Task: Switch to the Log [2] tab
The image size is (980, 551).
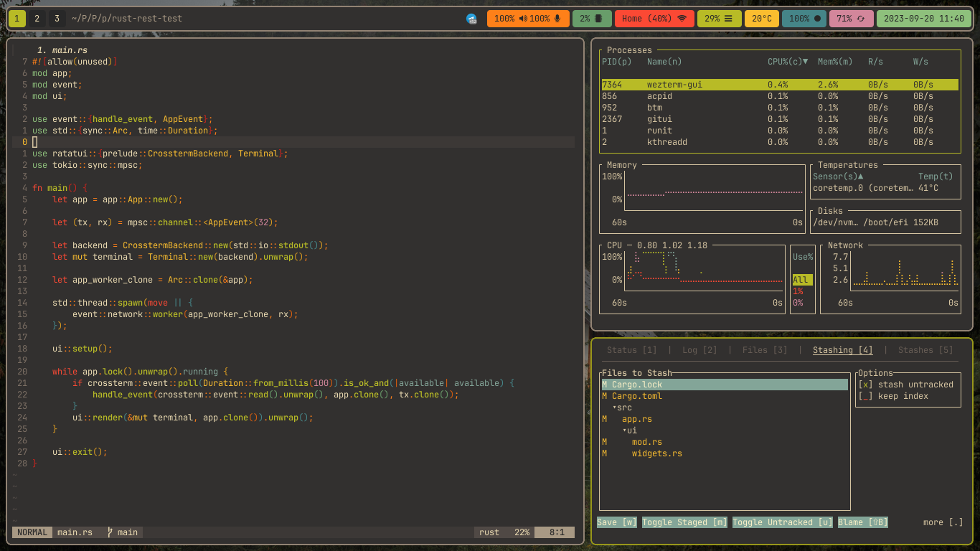Action: click(x=699, y=350)
